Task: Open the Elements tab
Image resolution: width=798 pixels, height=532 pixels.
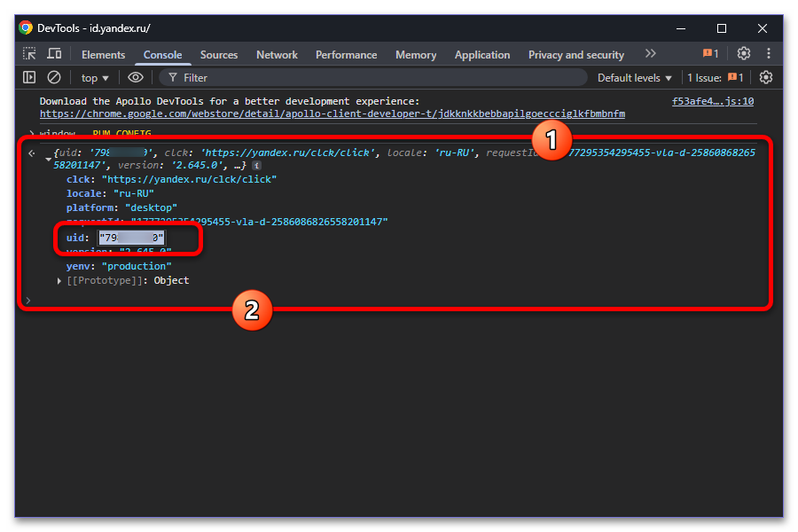Action: [104, 55]
